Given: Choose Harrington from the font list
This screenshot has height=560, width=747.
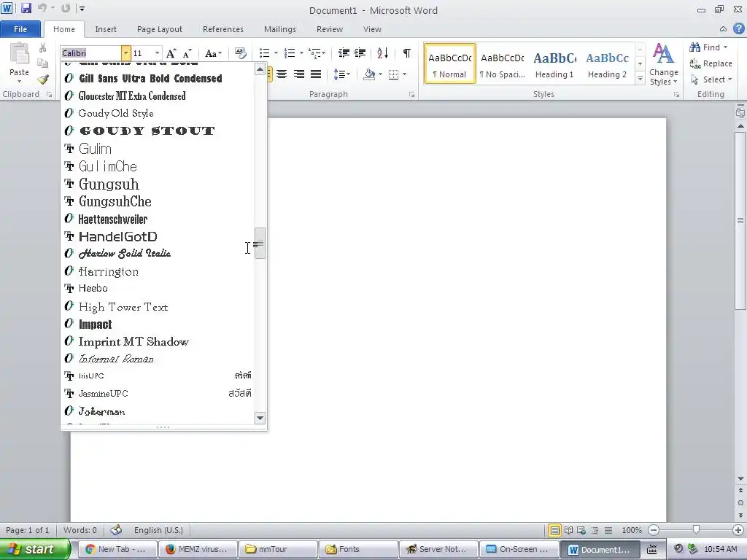Looking at the screenshot, I should [158, 271].
